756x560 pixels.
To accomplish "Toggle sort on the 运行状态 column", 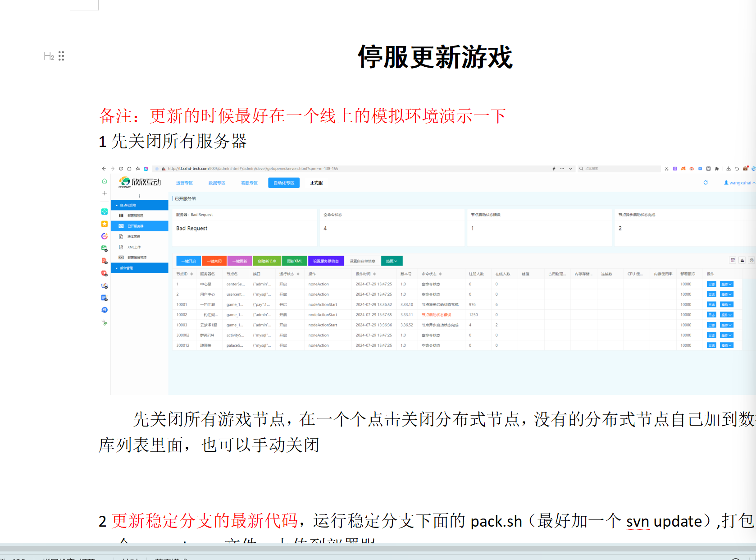I will (x=298, y=274).
